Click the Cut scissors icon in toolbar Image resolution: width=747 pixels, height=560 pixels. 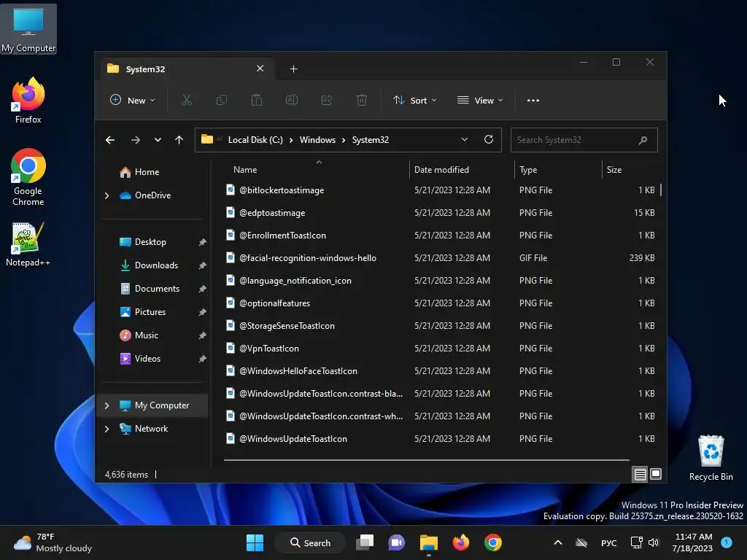tap(186, 100)
